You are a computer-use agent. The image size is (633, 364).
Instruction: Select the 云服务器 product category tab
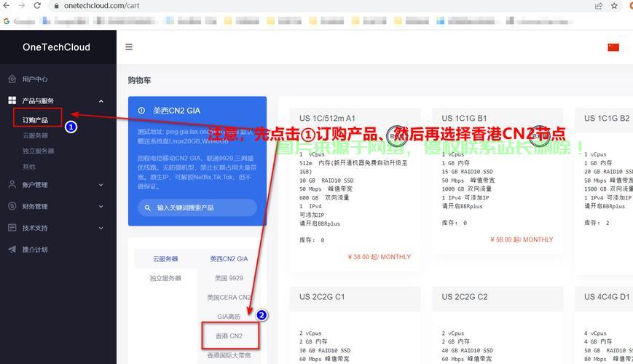165,259
